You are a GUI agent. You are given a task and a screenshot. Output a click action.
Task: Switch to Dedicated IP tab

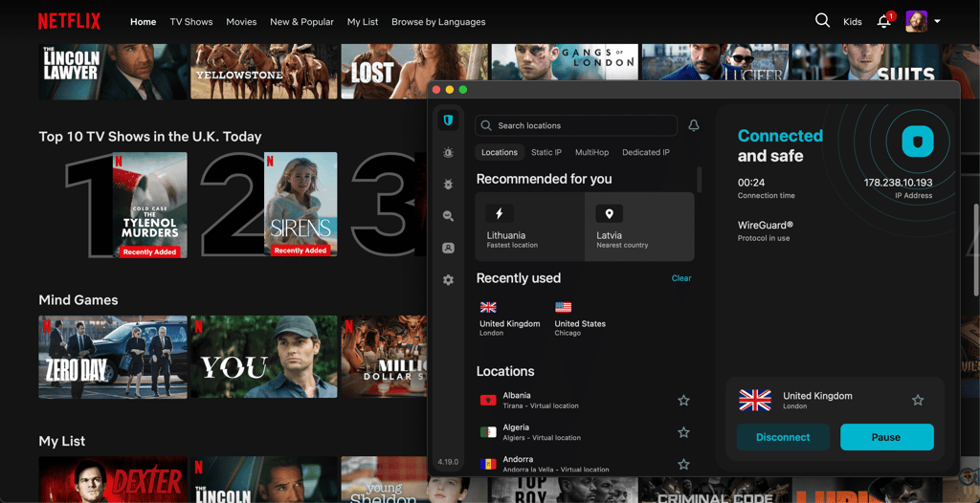coord(646,152)
